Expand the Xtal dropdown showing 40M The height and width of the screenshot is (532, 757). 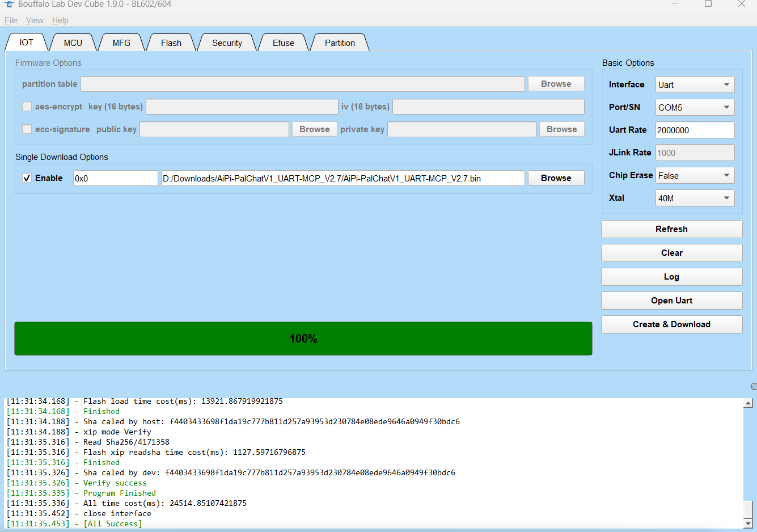click(695, 199)
